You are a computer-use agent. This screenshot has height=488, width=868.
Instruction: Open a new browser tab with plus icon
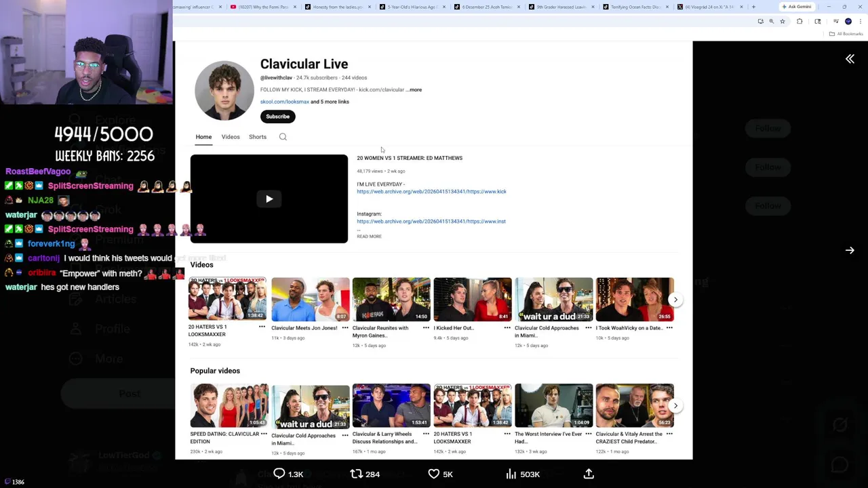[x=753, y=7]
